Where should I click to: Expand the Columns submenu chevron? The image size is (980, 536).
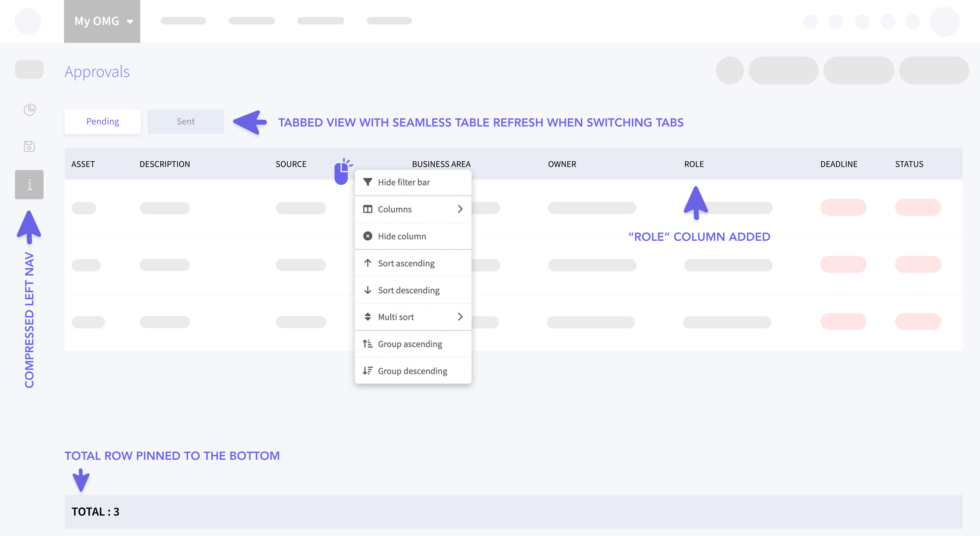tap(460, 209)
